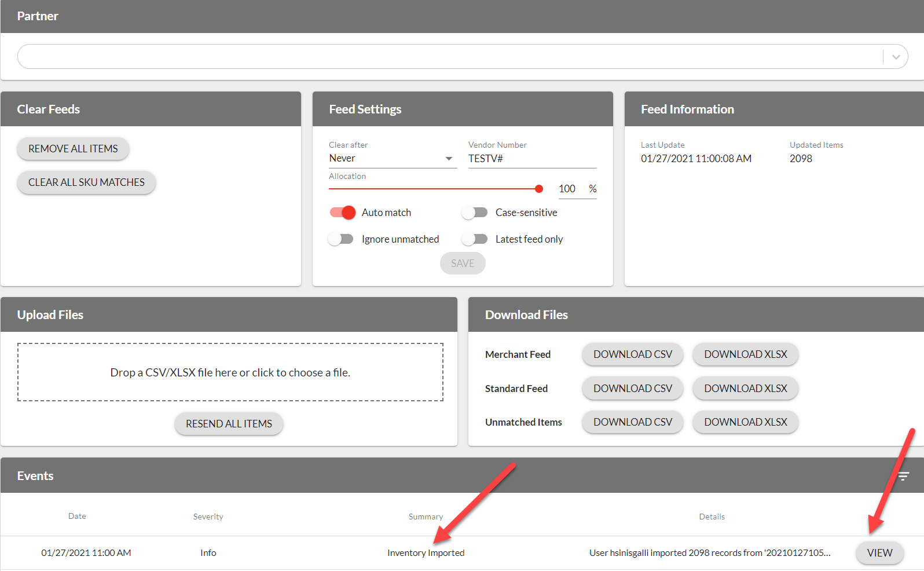
Task: Download Unmatched Items as CSV
Action: pyautogui.click(x=632, y=422)
